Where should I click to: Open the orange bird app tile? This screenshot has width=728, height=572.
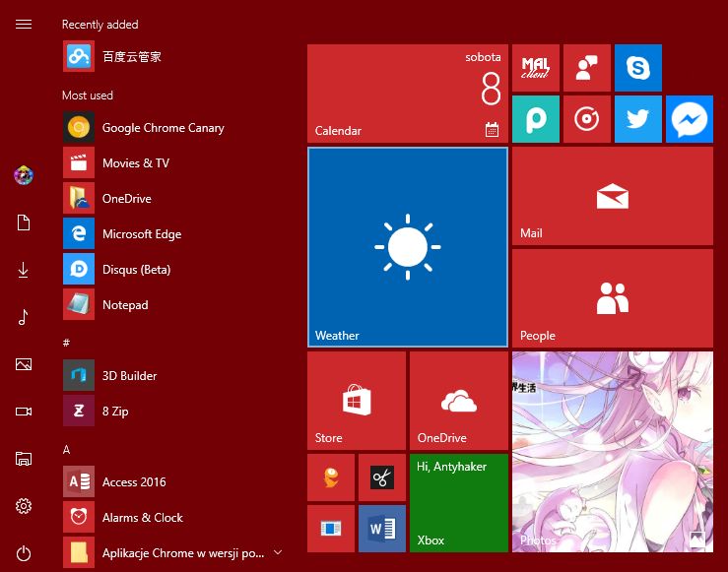point(331,477)
